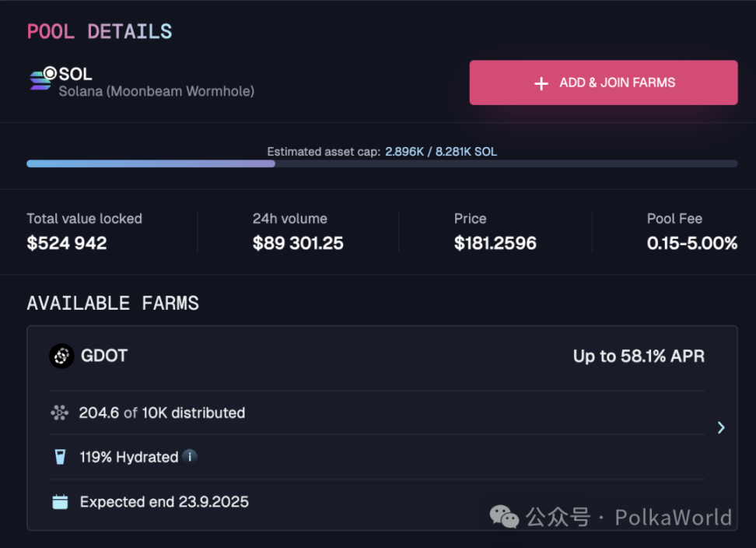This screenshot has width=756, height=548.
Task: Switch to the POOL DETAILS section header
Action: tap(99, 31)
